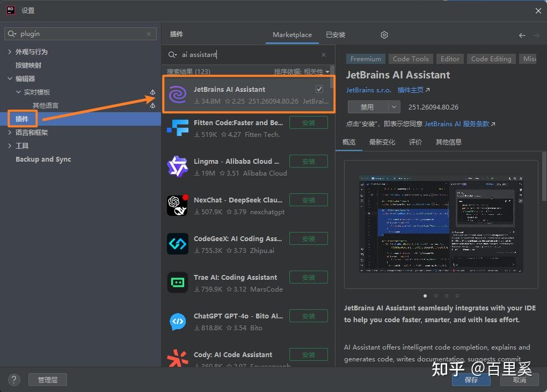
Task: Select the 其他语言 tree item
Action: pyautogui.click(x=45, y=105)
